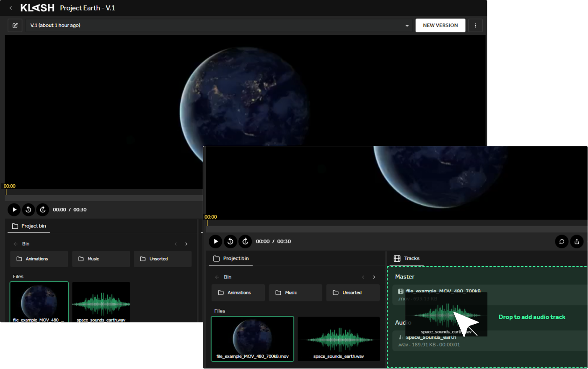Select space_sounds_earth.wav thumbnail in foreground bin
Screen dimensions: 588x369
click(339, 338)
